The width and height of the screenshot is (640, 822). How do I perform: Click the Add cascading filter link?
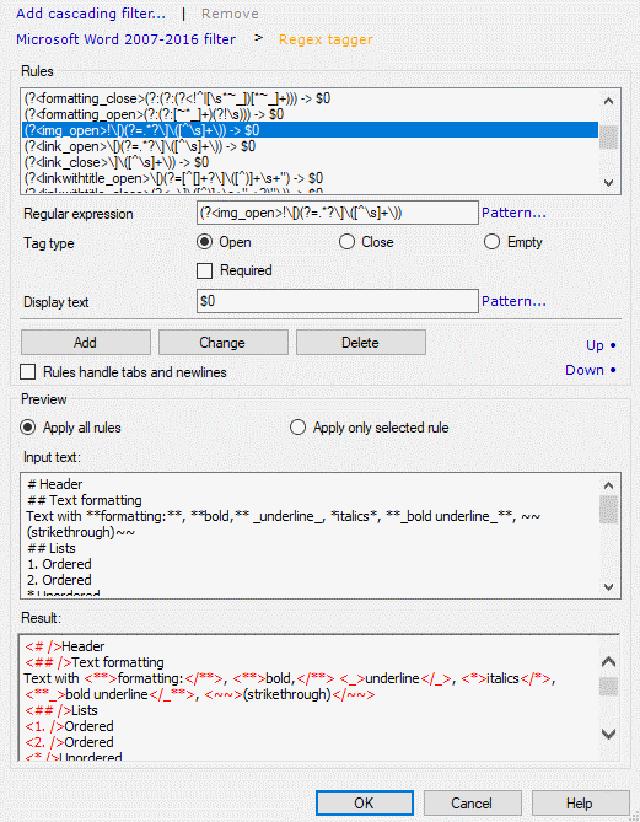pyautogui.click(x=90, y=14)
